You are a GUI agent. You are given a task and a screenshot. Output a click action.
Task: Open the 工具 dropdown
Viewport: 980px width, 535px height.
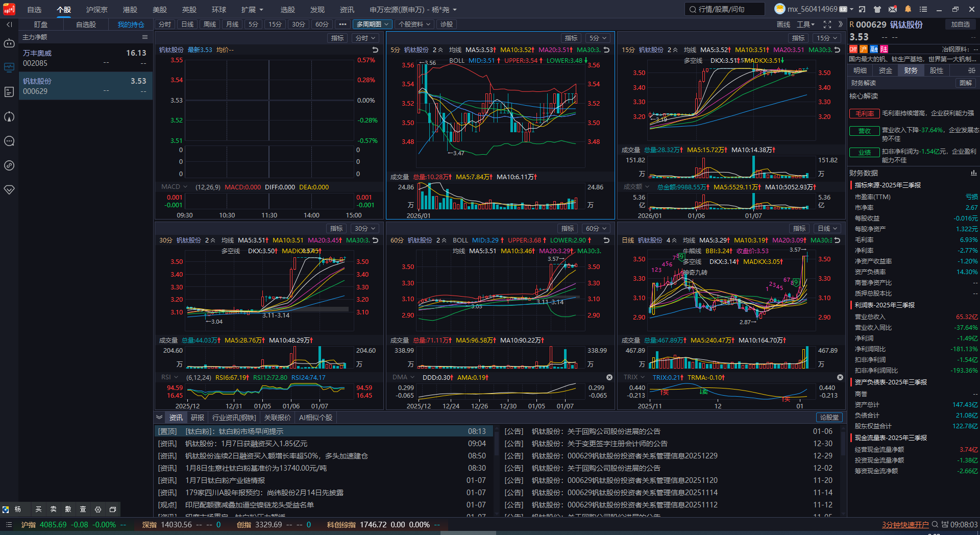(x=806, y=25)
